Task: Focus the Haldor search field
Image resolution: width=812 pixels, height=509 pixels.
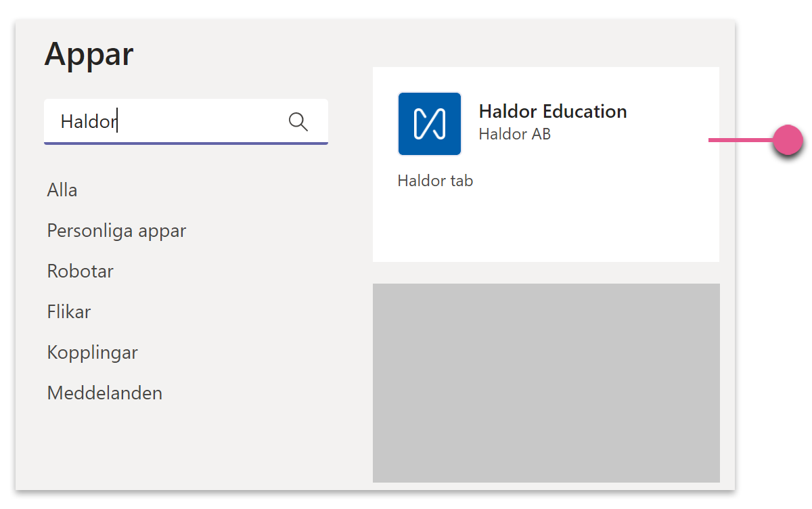Action: (x=186, y=122)
